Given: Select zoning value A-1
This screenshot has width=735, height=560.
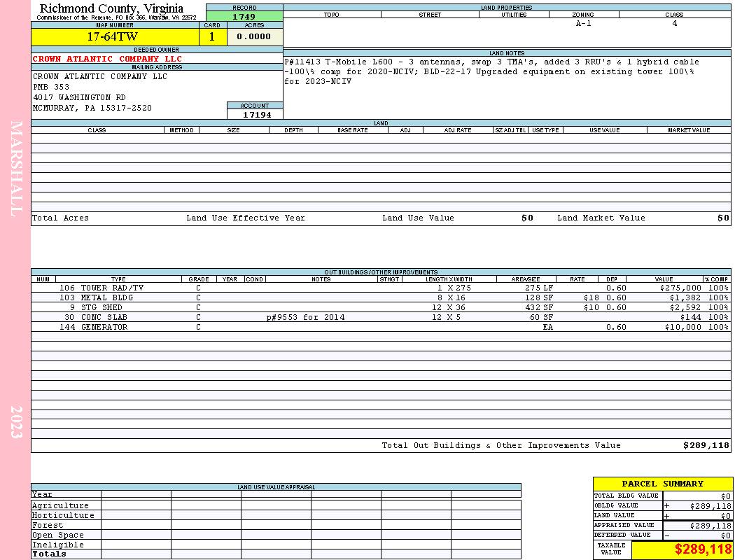Looking at the screenshot, I should point(584,23).
